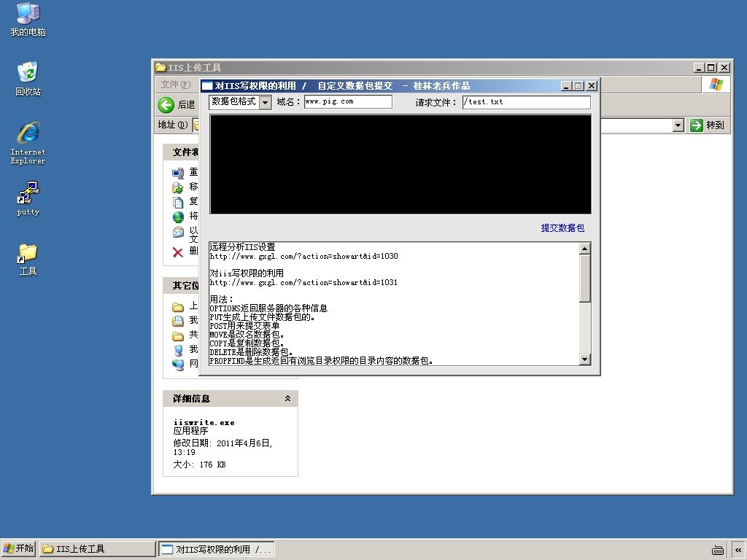Open My Documents icon in other places
Image resolution: width=747 pixels, height=560 pixels.
tap(178, 321)
